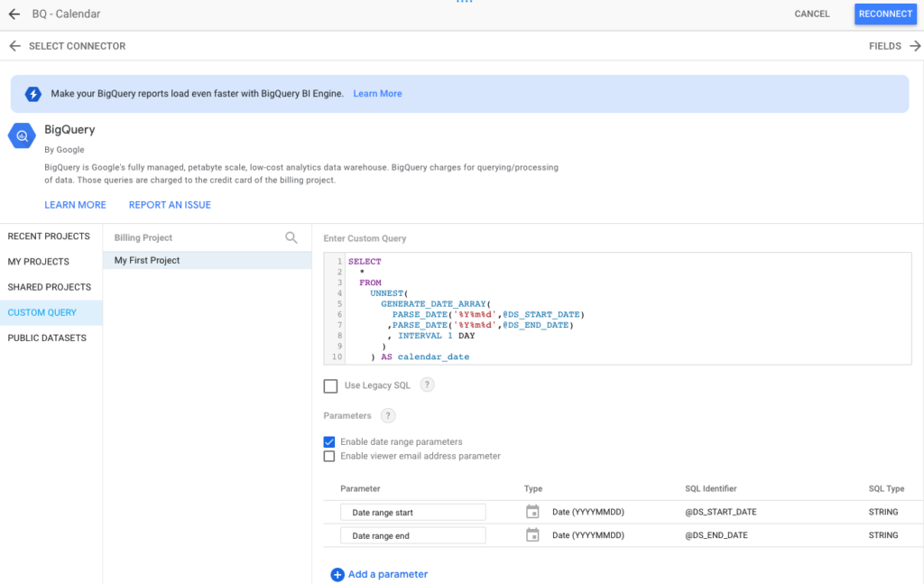This screenshot has width=924, height=584.
Task: Click the BI Engine lightning bolt icon
Action: 33,94
